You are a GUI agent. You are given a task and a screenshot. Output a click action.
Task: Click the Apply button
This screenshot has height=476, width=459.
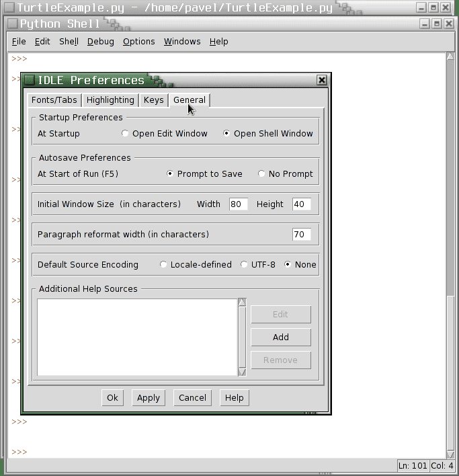149,398
